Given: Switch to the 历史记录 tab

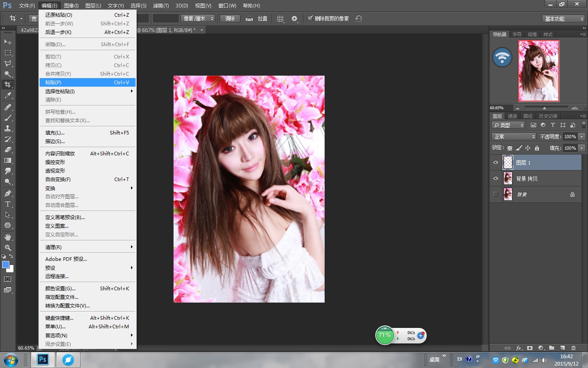Looking at the screenshot, I should pyautogui.click(x=548, y=116).
